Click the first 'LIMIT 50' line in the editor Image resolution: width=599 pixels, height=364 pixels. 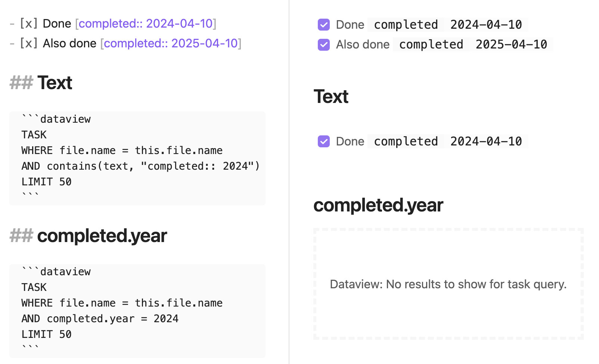pos(46,182)
